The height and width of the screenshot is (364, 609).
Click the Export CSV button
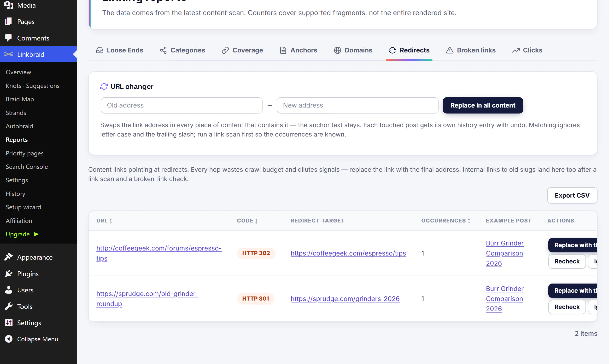[x=572, y=195]
